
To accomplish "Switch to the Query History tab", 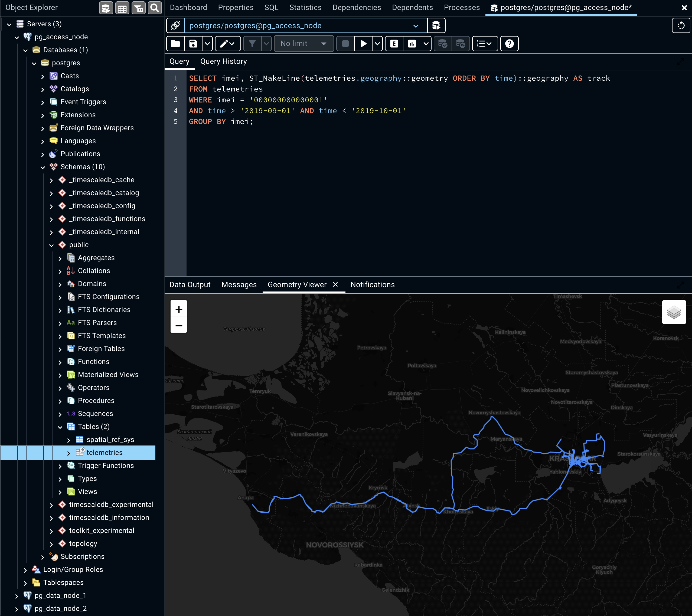I will click(x=223, y=61).
